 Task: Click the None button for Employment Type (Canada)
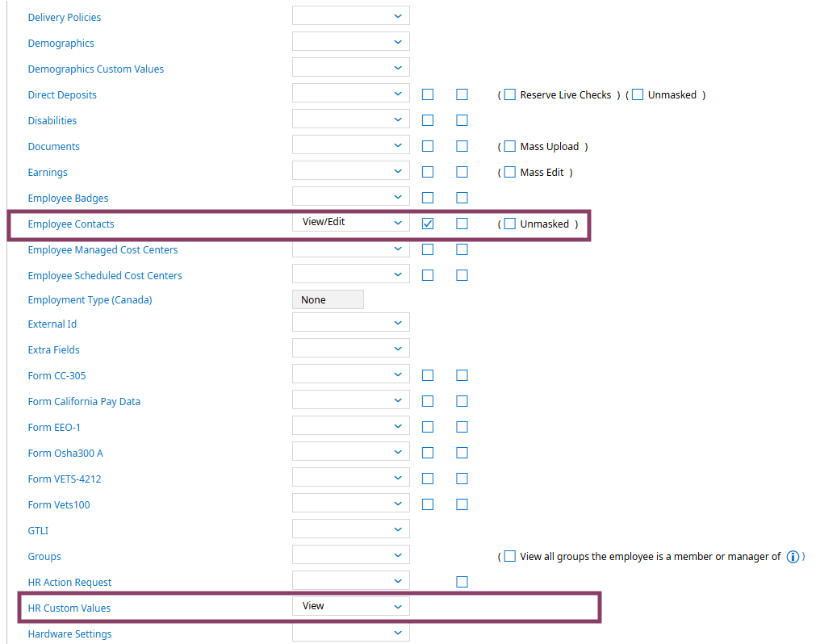tap(328, 299)
